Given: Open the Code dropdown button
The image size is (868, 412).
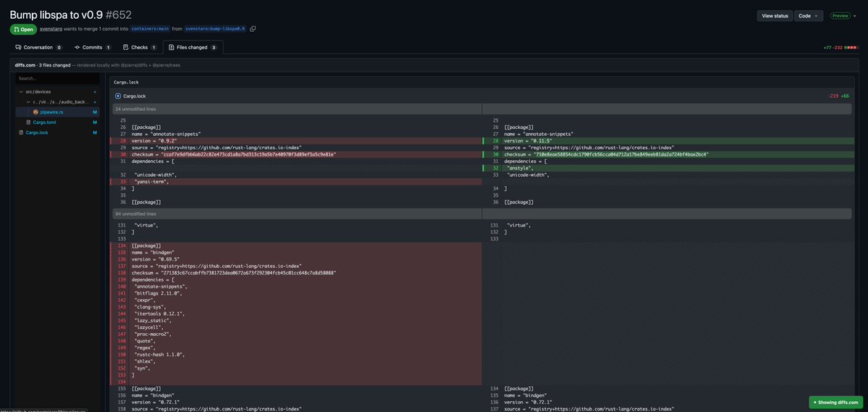Looking at the screenshot, I should click(809, 16).
